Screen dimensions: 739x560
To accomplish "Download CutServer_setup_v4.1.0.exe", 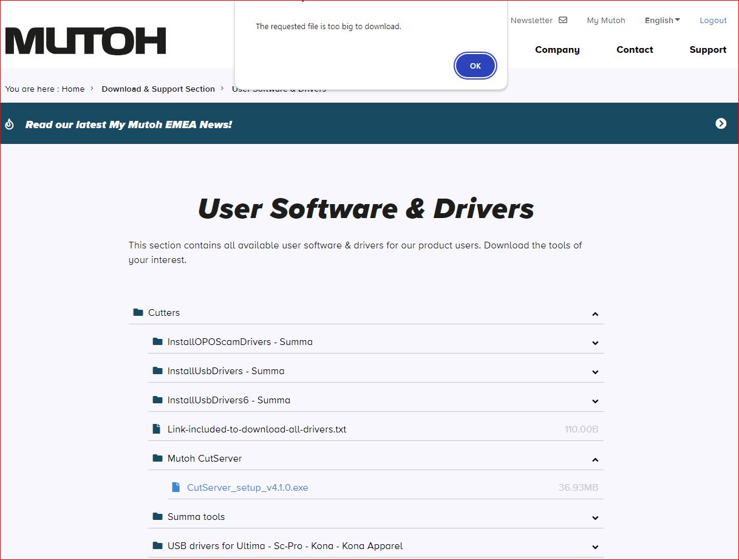I will tap(248, 487).
